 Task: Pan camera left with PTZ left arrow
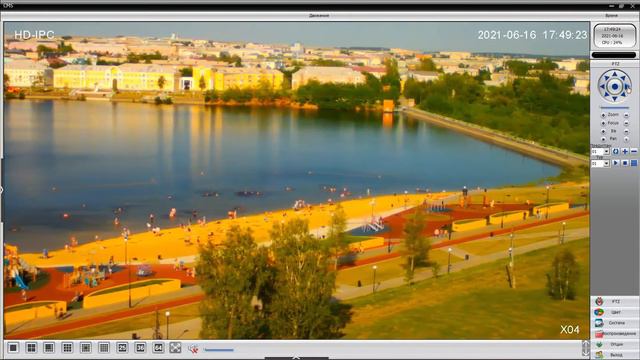coord(602,86)
